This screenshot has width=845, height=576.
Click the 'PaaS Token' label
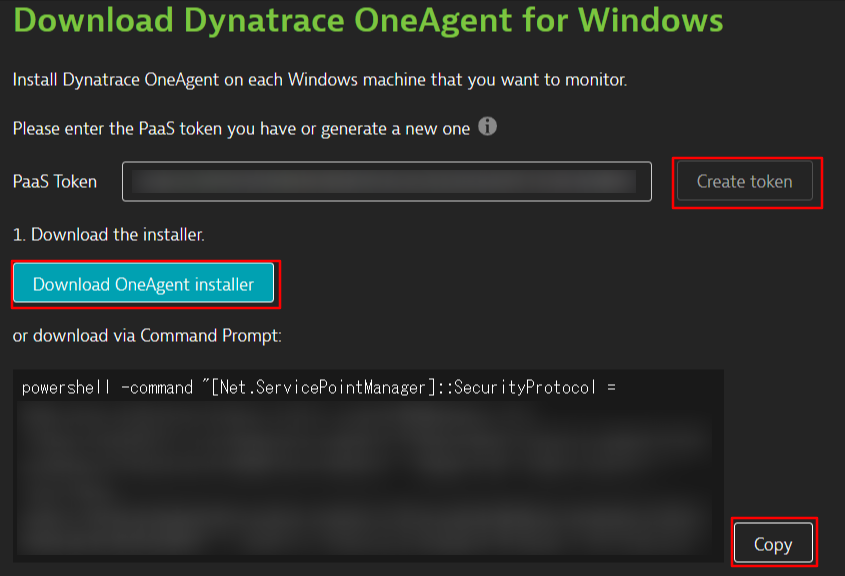55,182
